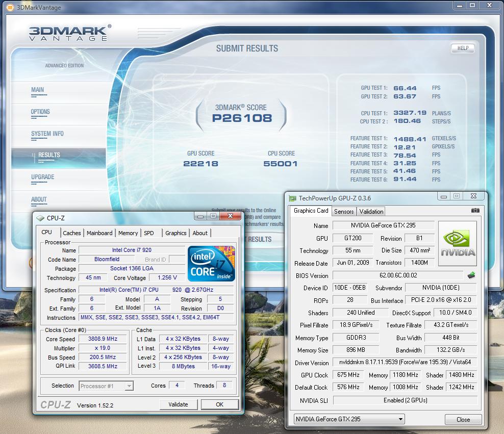Click the QPI Link value 3608.5 MHz
504x434 pixels.
[x=103, y=366]
